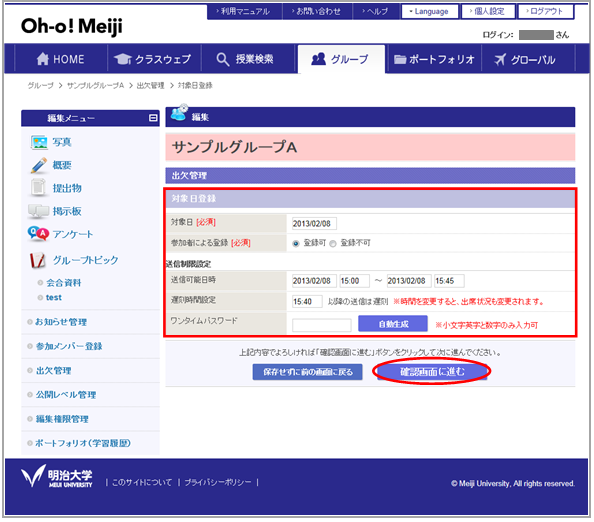594x522 pixels.
Task: Open このサイトについて footer link
Action: pyautogui.click(x=142, y=482)
